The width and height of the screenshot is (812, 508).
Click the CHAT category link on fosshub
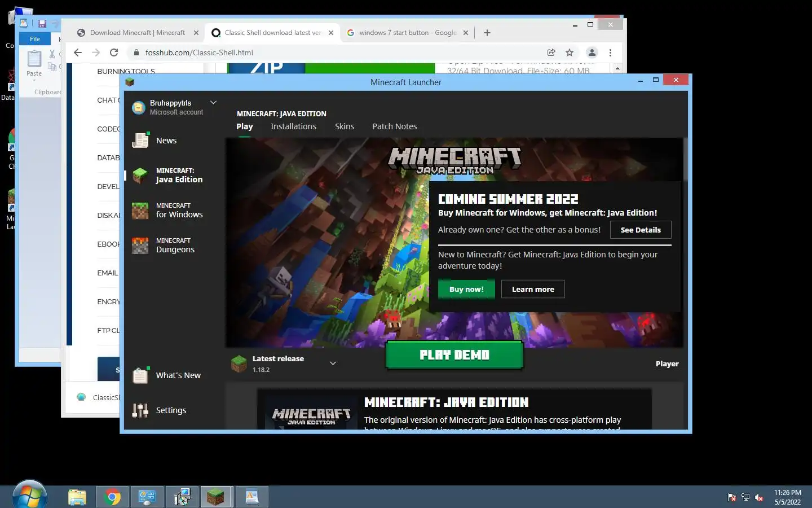click(107, 100)
